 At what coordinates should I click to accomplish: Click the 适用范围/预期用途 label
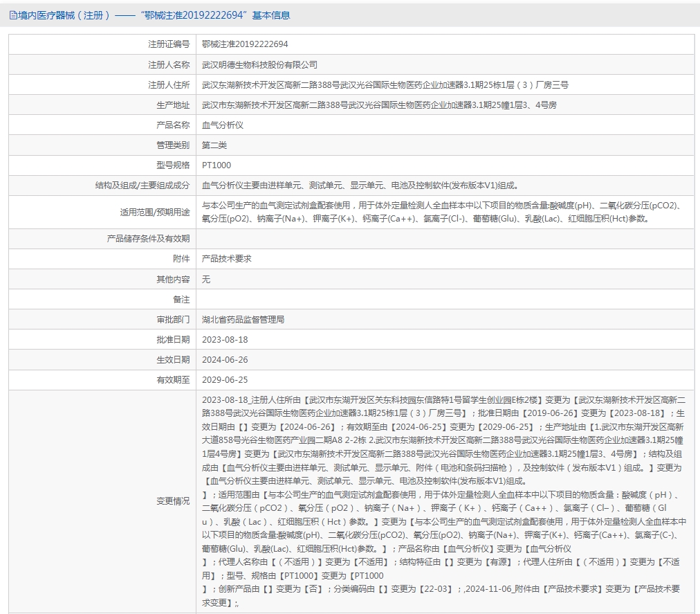point(154,213)
